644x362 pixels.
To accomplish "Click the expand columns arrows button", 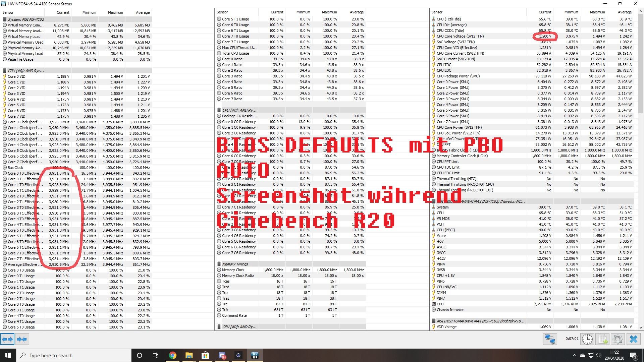I will (x=7, y=339).
